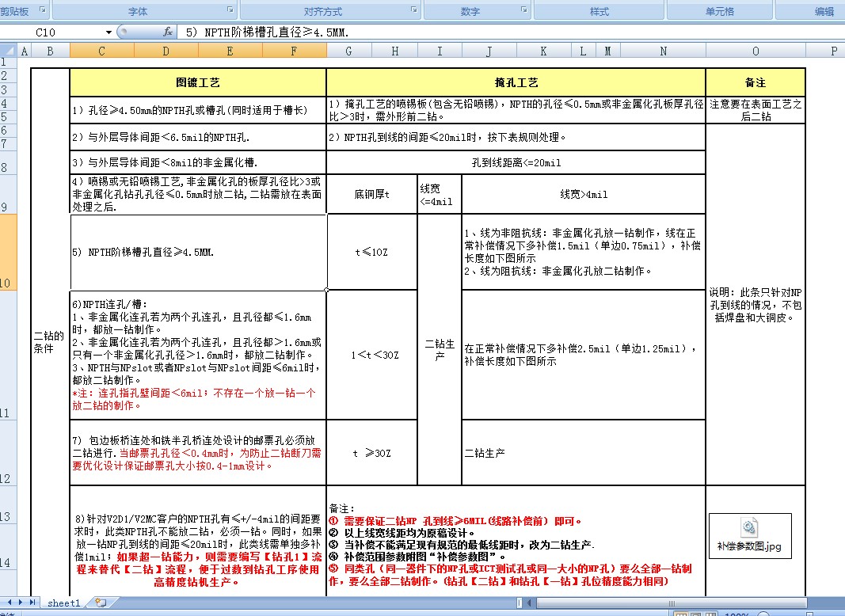Select cell '2）与外层导体间距＜6.5mil的NPTH孔'
845x616 pixels.
(198, 138)
